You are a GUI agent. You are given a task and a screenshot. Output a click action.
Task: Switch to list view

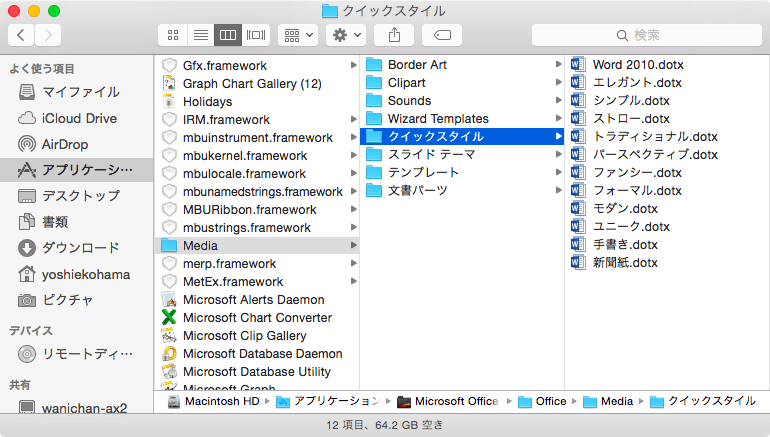[x=200, y=35]
